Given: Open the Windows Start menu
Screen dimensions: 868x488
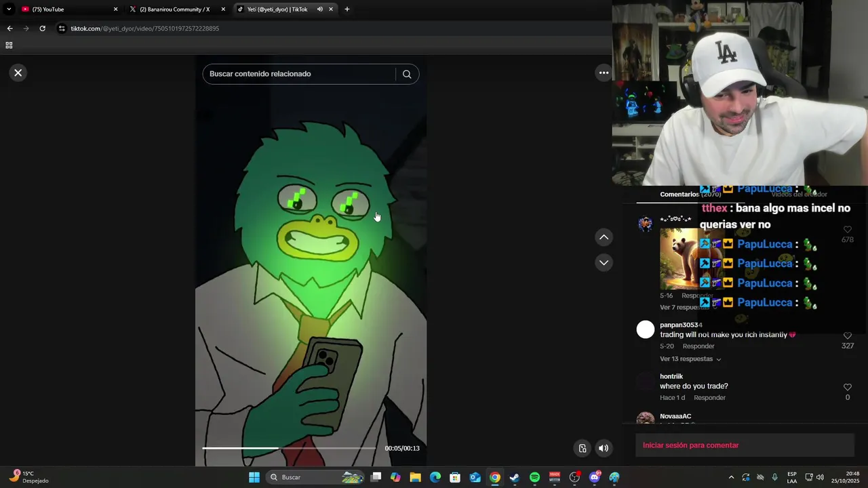Looking at the screenshot, I should [254, 477].
